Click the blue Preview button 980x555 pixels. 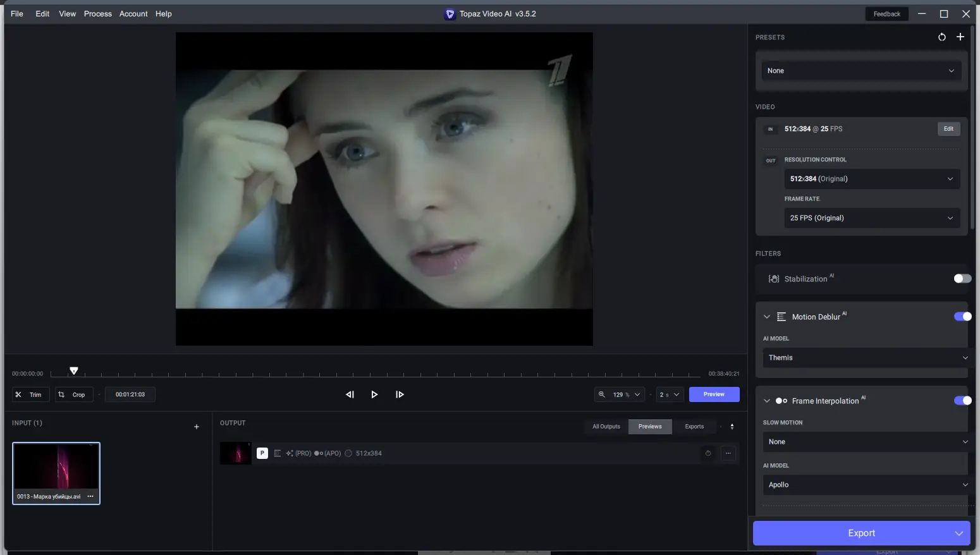coord(714,394)
